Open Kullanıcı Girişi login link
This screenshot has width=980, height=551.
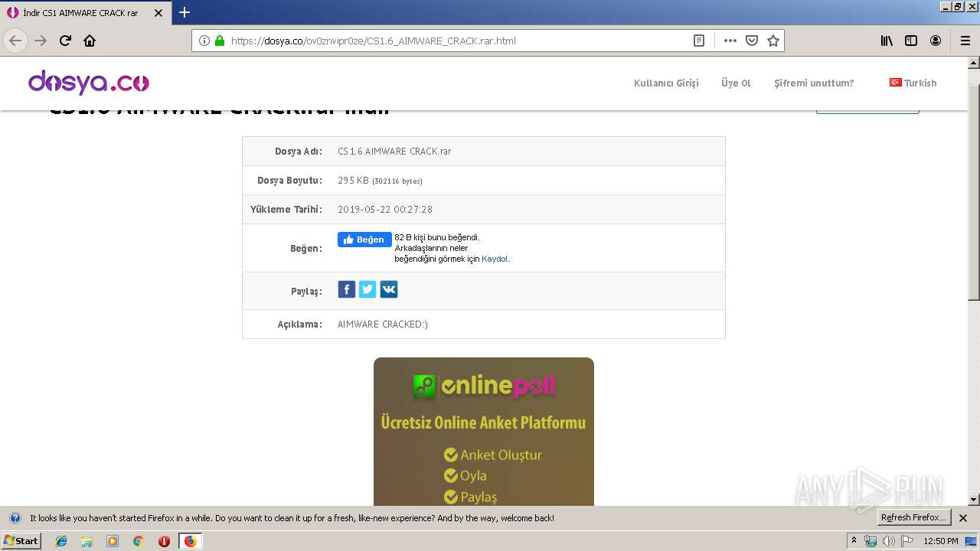[x=666, y=83]
